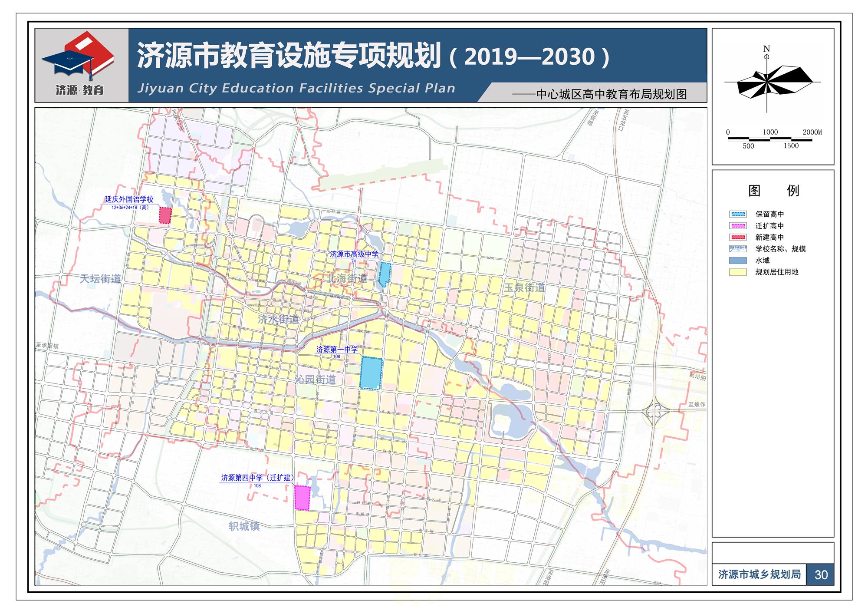The image size is (868, 614).
Task: Click the 水域 legend swatch
Action: [738, 261]
